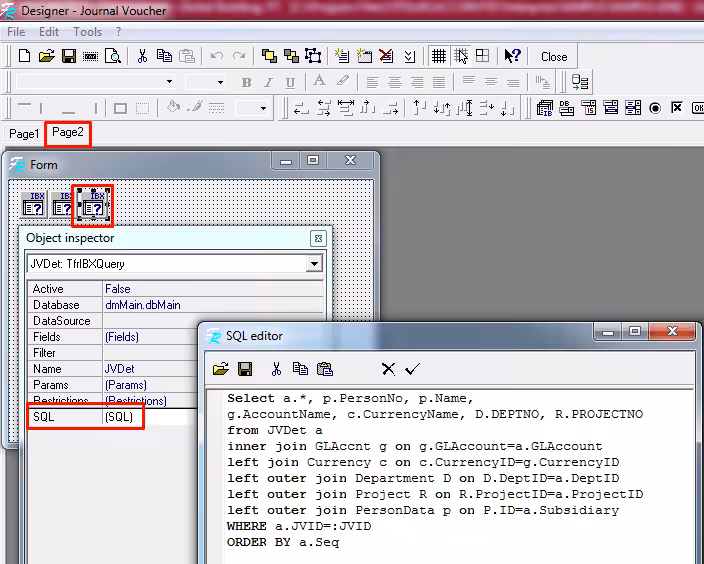Cut the selection in the Designer toolbar
This screenshot has width=704, height=564.
[x=142, y=56]
